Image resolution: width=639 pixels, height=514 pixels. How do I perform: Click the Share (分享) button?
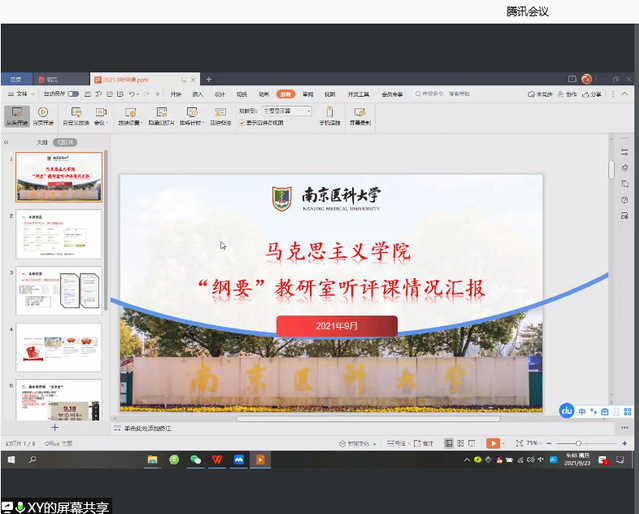[592, 94]
